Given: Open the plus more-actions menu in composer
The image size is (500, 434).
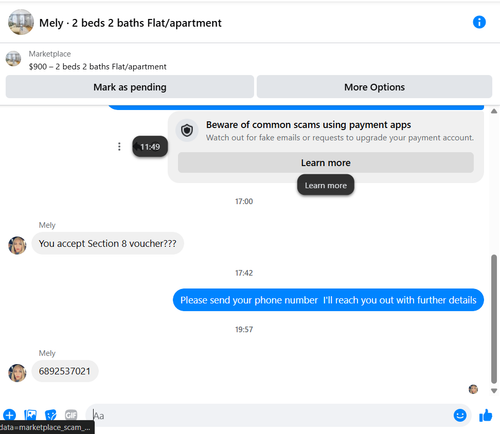Looking at the screenshot, I should click(x=9, y=415).
